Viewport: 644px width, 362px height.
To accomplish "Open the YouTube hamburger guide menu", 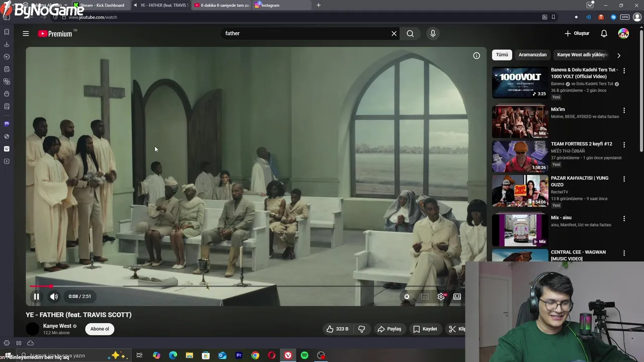I will [x=26, y=34].
